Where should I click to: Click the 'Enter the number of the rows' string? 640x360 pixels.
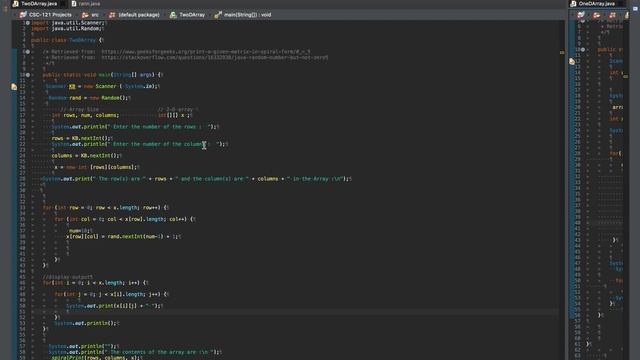click(x=161, y=127)
